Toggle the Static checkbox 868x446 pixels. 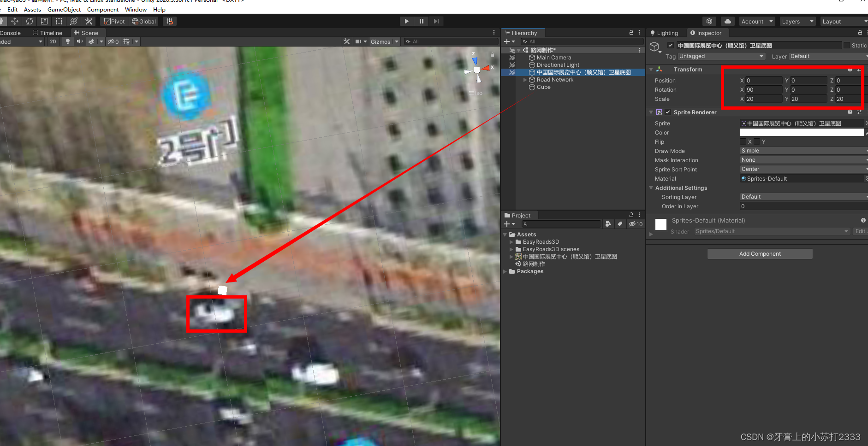pos(847,45)
